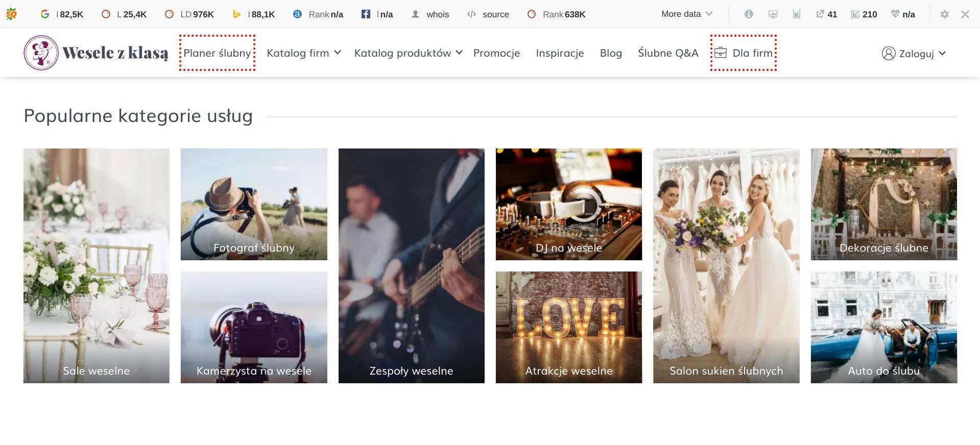Open the Zespoły weselne category tile

[x=412, y=266]
